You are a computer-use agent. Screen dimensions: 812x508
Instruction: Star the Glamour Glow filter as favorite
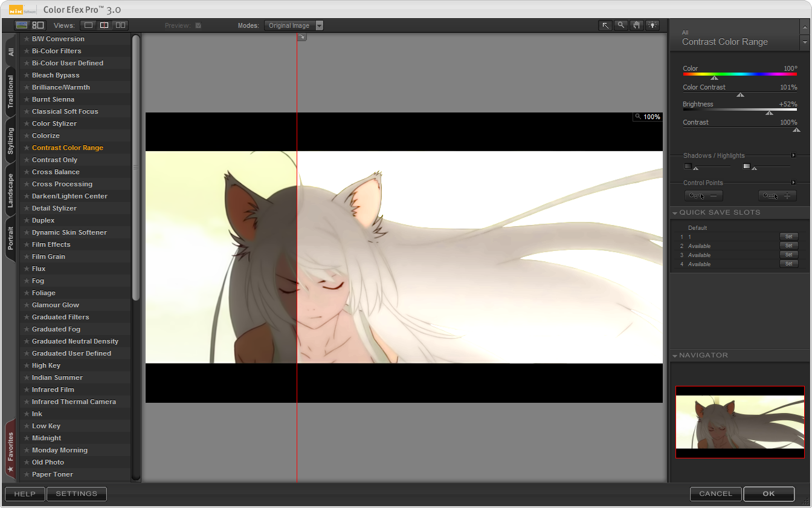[27, 305]
